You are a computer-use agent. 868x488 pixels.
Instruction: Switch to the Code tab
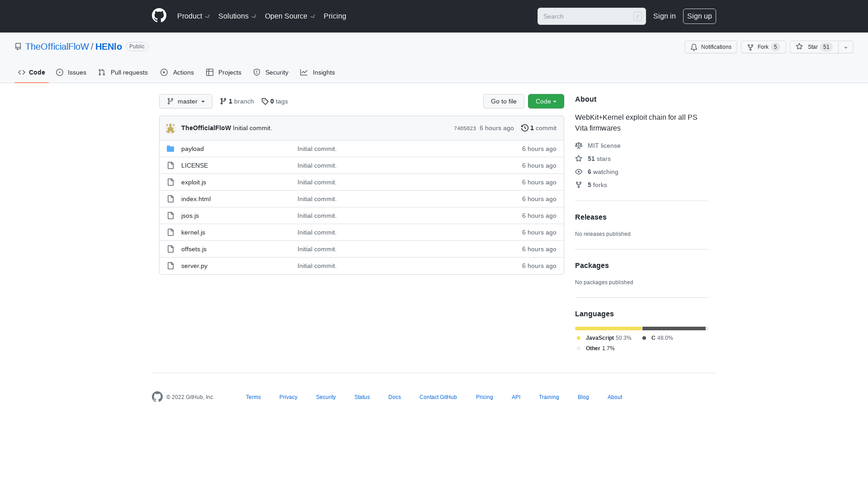31,72
